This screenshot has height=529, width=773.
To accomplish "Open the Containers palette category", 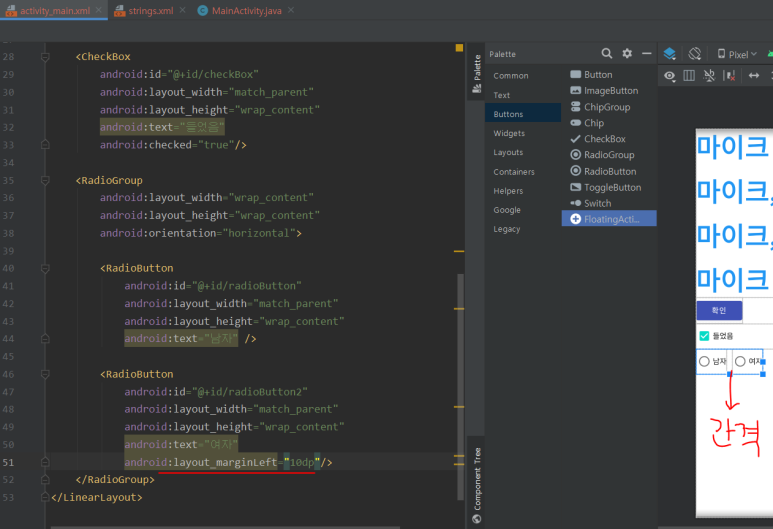I will 523,172.
